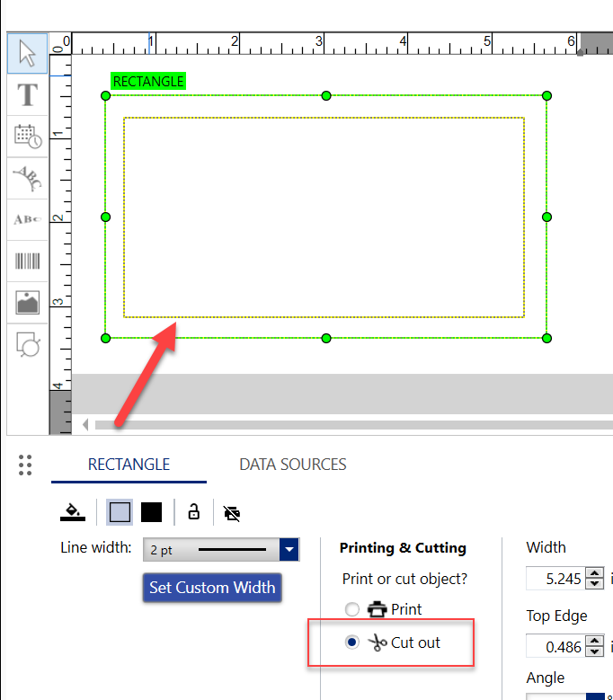
Task: Increase the Width value with stepper
Action: tap(594, 573)
